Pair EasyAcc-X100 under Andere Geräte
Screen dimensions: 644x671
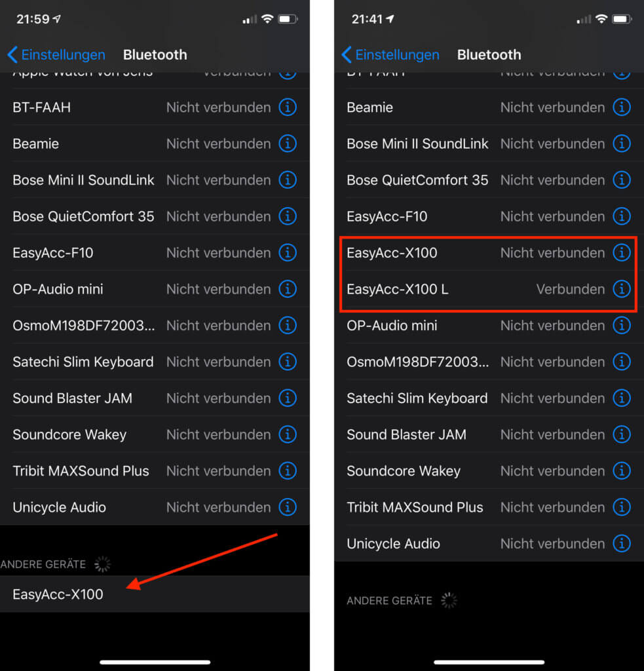(x=155, y=594)
